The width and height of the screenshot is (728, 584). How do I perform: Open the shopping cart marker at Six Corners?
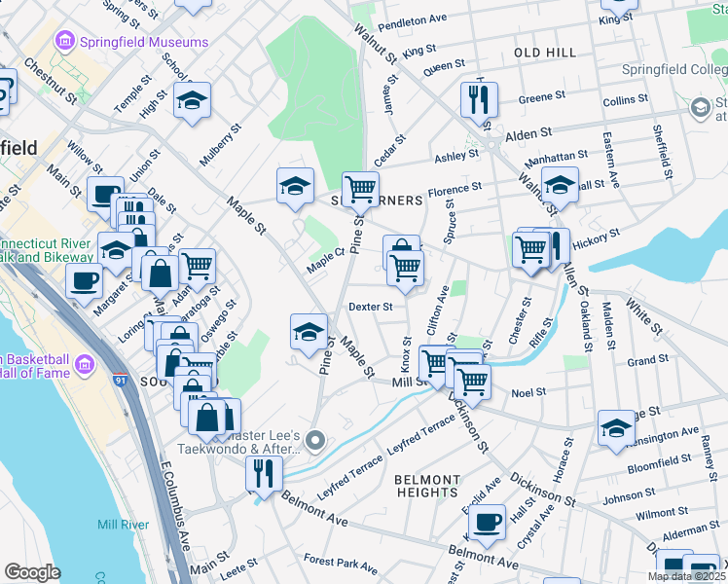pyautogui.click(x=360, y=189)
